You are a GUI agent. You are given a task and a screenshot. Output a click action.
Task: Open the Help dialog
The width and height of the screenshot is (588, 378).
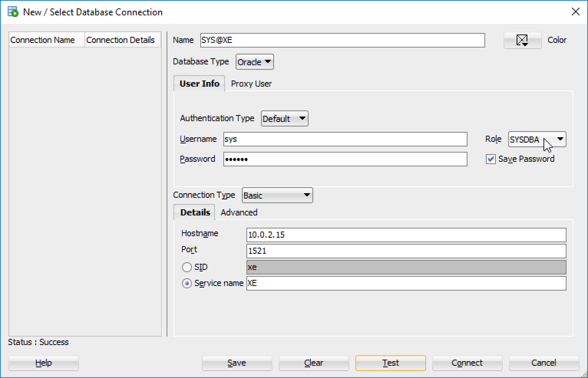43,363
